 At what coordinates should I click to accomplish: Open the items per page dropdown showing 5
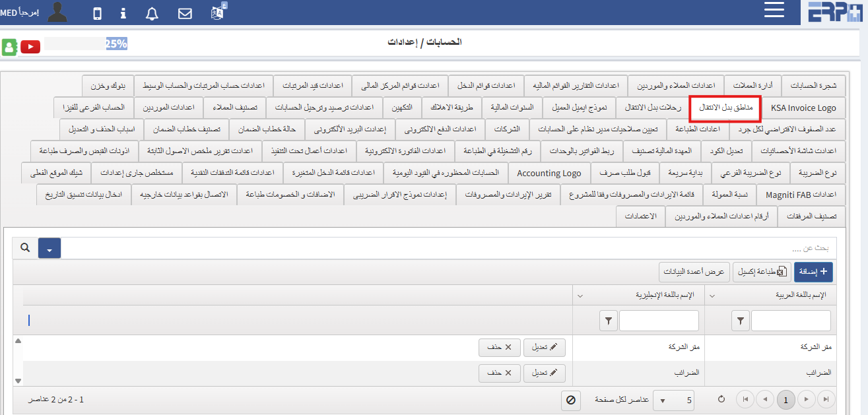pos(673,399)
